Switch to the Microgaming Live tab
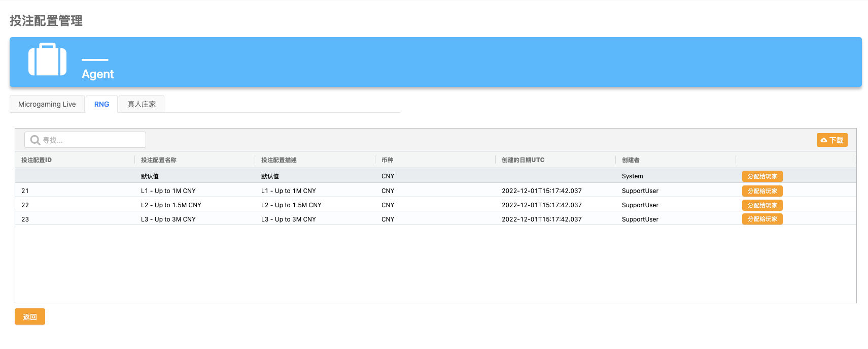868x349 pixels. (47, 104)
